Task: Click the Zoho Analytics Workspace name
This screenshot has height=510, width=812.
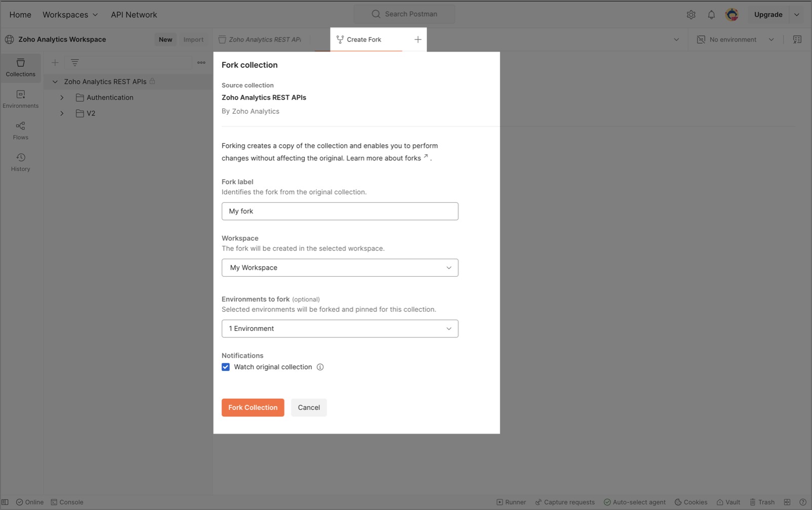Action: point(62,39)
